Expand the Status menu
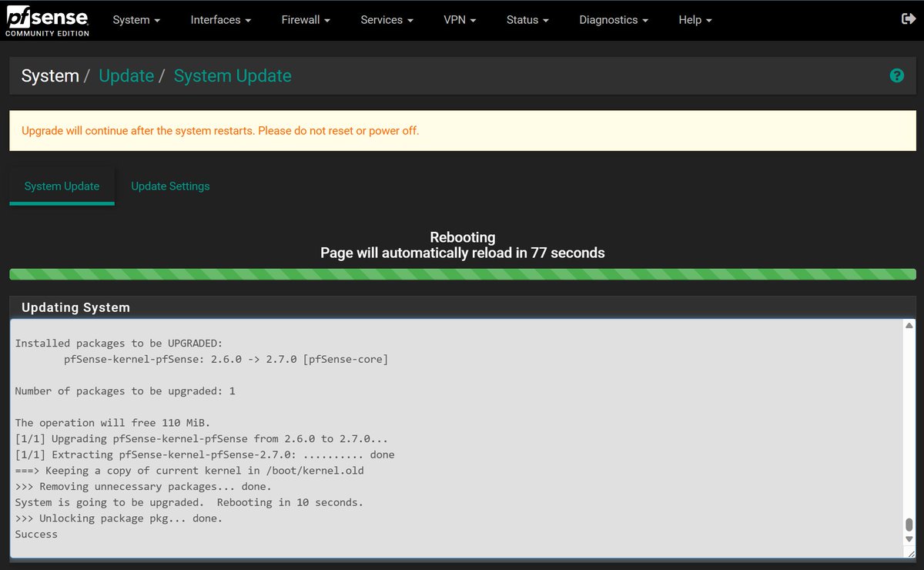 527,20
